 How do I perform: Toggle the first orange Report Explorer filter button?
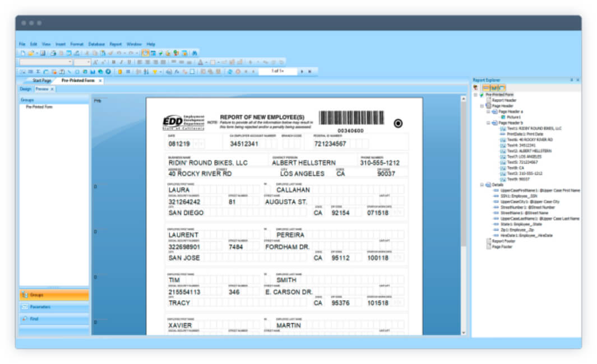click(486, 88)
